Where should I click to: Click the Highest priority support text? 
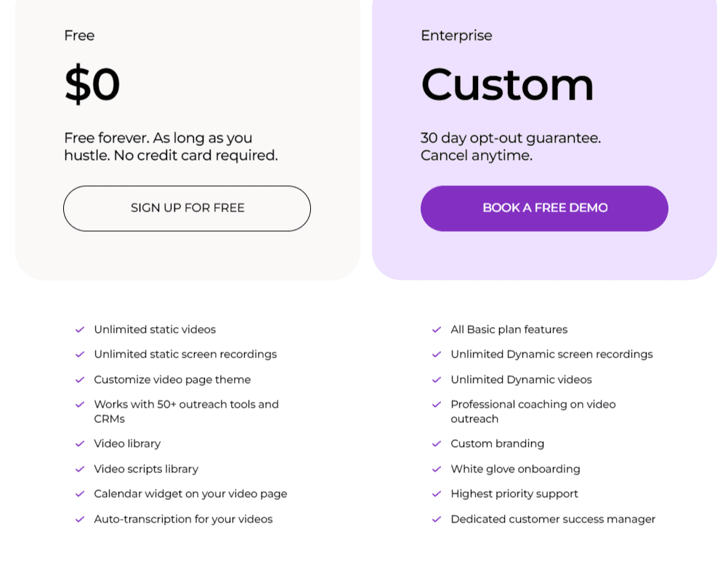point(514,494)
